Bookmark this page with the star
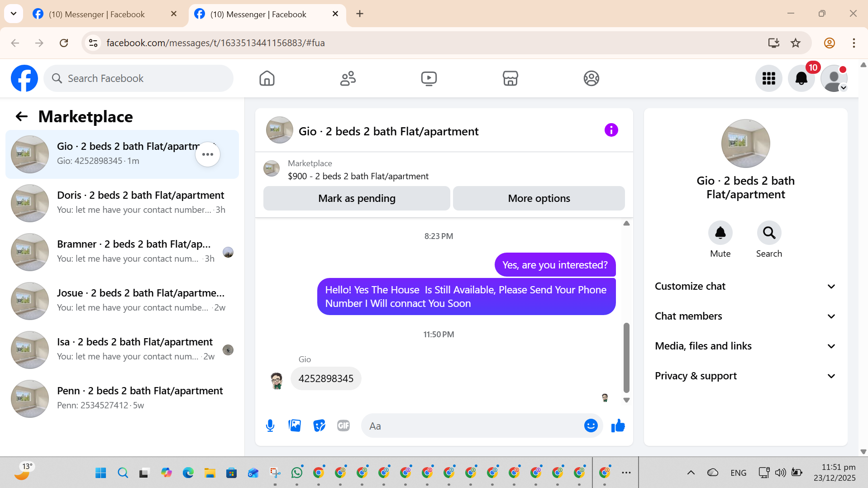This screenshot has height=488, width=868. (x=795, y=43)
